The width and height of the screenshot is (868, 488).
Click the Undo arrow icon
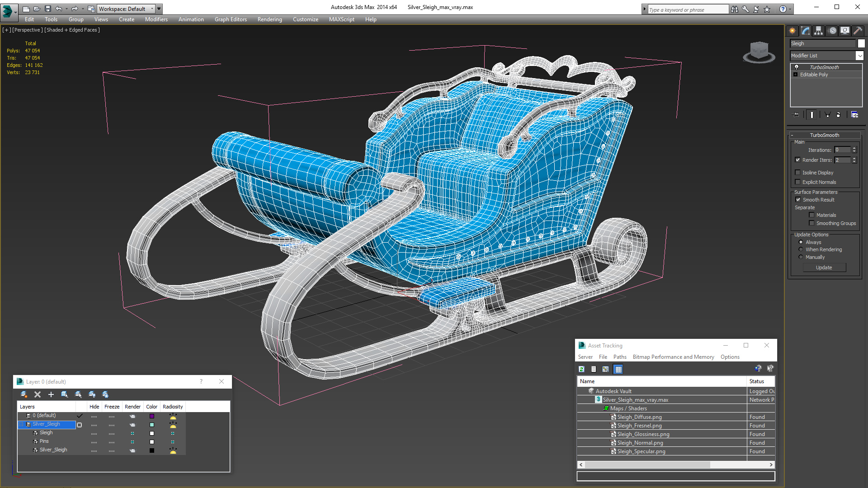tap(59, 9)
